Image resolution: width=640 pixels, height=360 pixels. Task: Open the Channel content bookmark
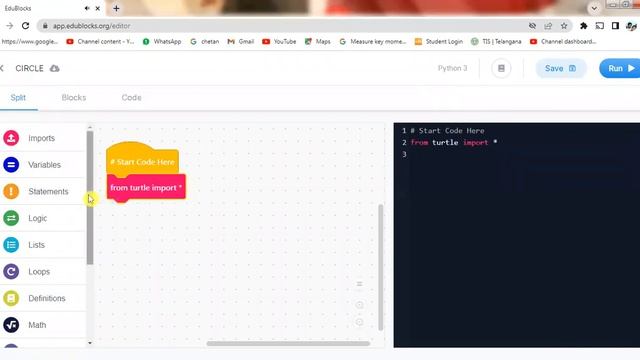100,42
